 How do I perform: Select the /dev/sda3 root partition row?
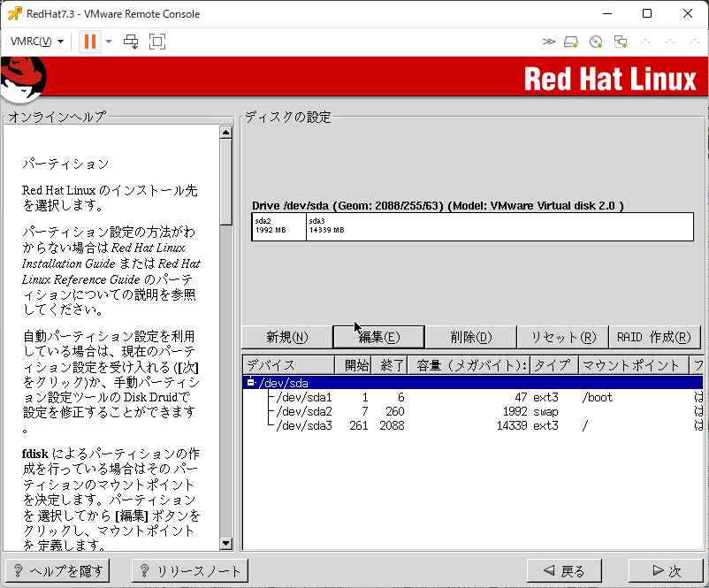pyautogui.click(x=472, y=425)
